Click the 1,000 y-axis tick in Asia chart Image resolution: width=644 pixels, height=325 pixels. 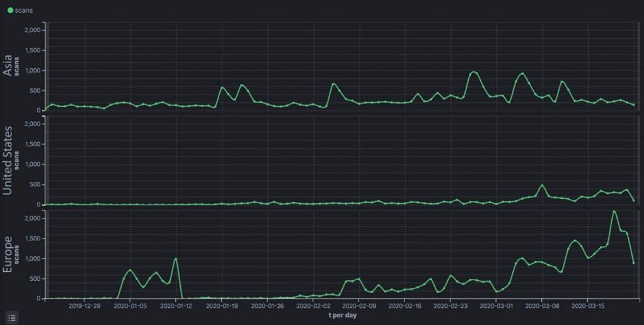32,71
